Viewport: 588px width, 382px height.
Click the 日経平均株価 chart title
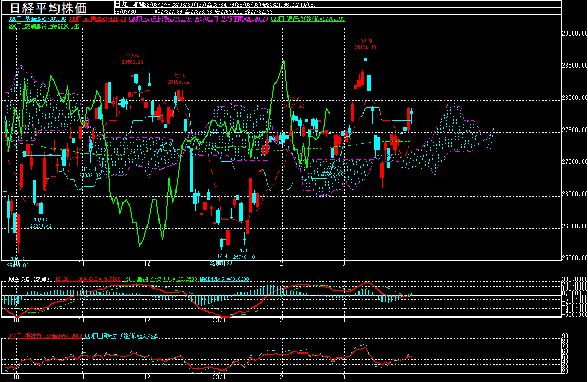48,8
